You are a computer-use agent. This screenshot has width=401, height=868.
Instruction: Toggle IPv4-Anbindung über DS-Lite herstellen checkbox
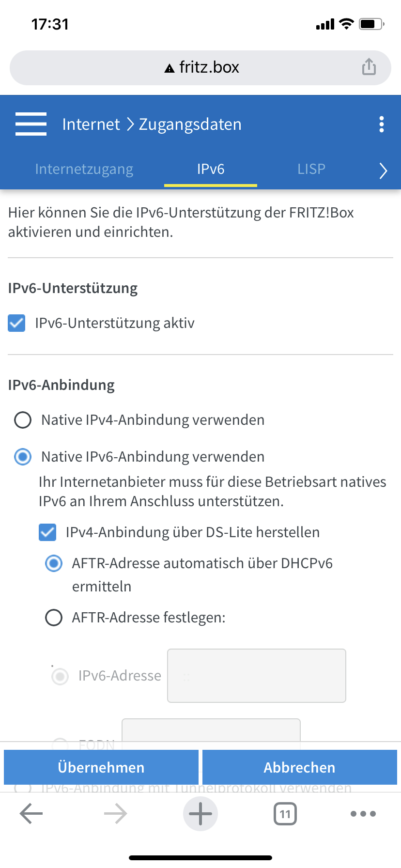tap(47, 532)
